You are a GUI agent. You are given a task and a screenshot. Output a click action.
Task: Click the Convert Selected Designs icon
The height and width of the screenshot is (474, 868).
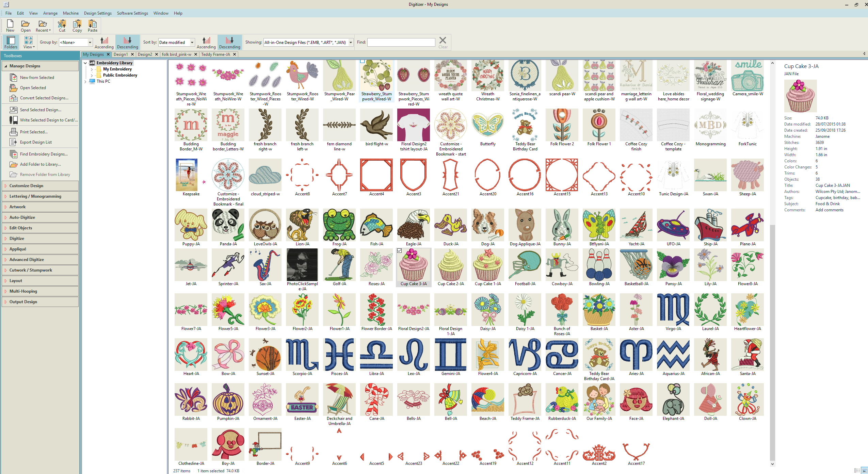click(14, 98)
